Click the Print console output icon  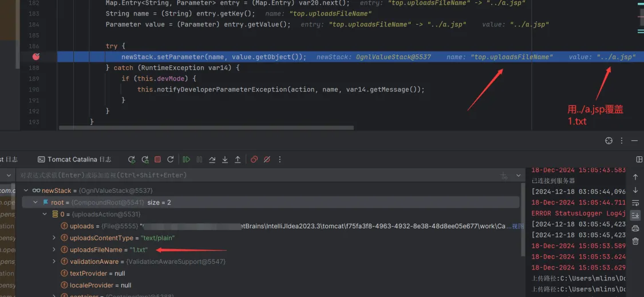(635, 228)
